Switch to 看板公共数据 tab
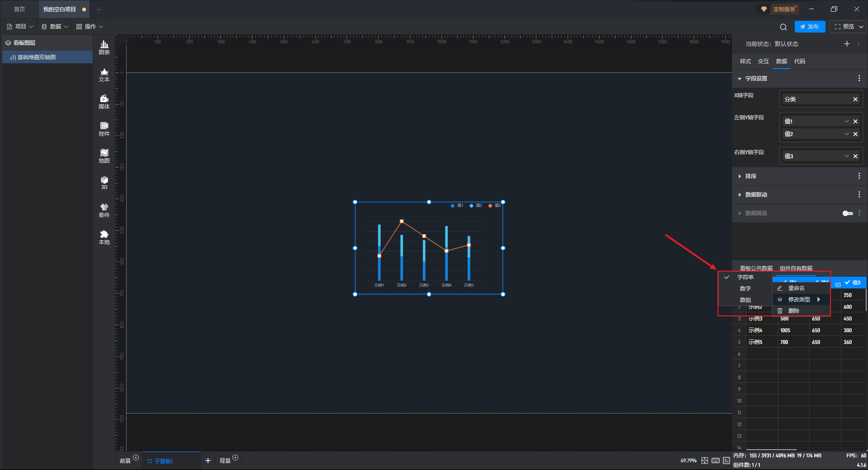This screenshot has width=868, height=470. [756, 268]
